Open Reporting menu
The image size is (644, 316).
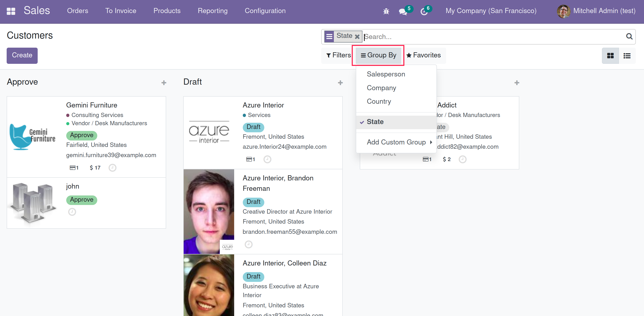pos(212,11)
